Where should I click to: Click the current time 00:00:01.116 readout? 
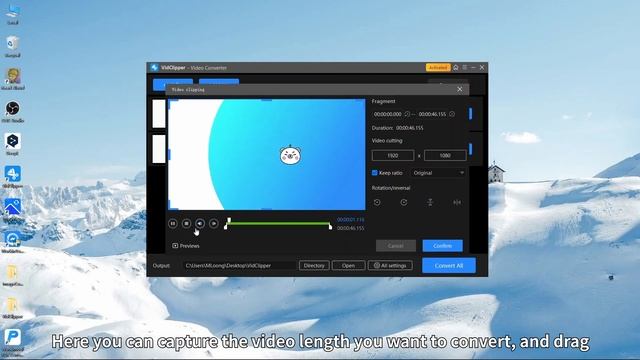[x=351, y=220]
